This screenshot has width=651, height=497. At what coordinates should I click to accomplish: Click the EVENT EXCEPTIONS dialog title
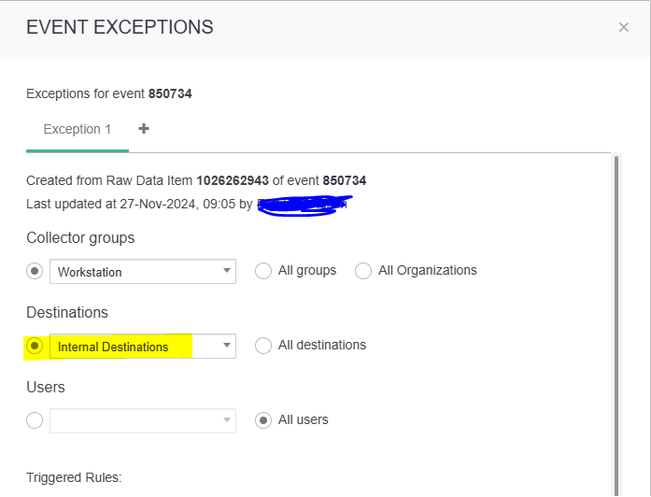pyautogui.click(x=120, y=27)
